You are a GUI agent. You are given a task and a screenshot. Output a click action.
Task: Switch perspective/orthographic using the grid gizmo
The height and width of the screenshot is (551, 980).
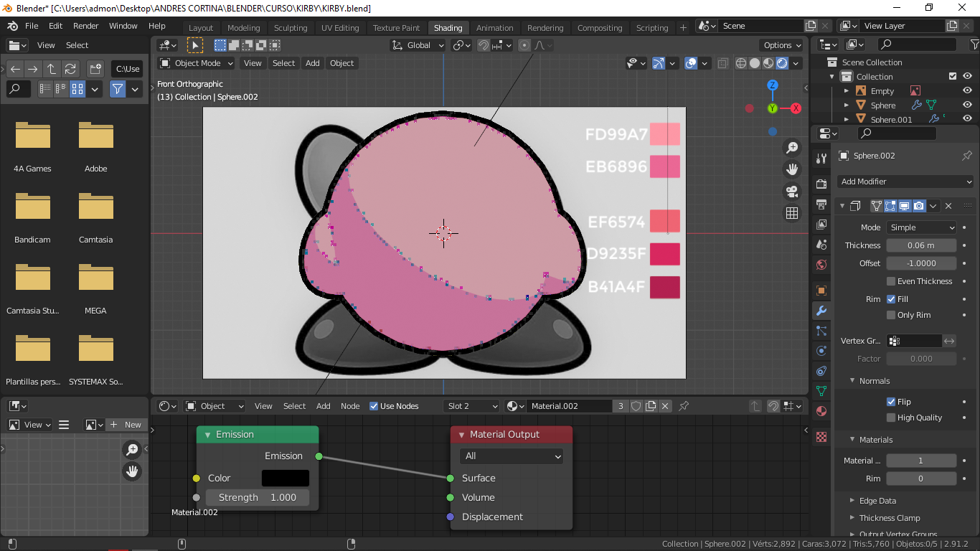[x=792, y=213]
